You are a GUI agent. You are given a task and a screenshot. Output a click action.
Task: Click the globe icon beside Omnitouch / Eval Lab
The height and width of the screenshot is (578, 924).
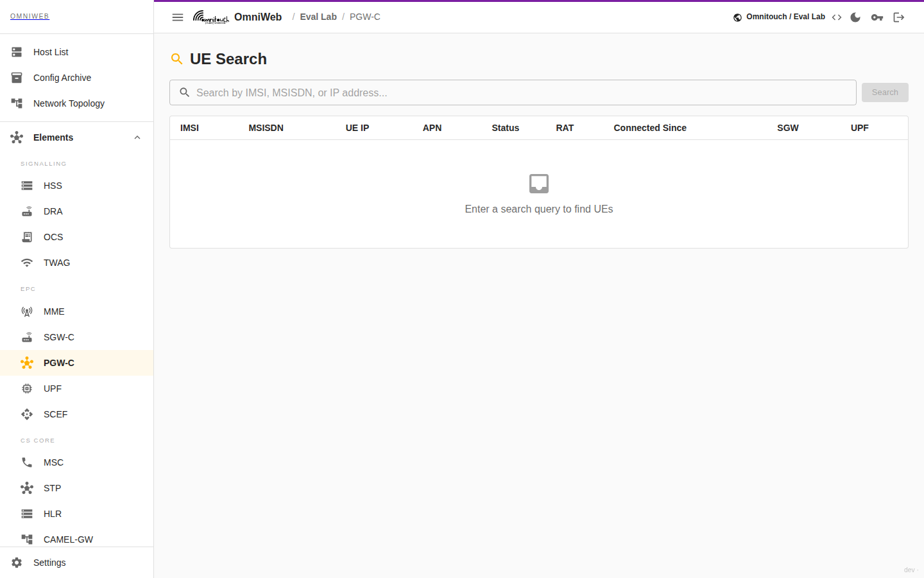[738, 17]
